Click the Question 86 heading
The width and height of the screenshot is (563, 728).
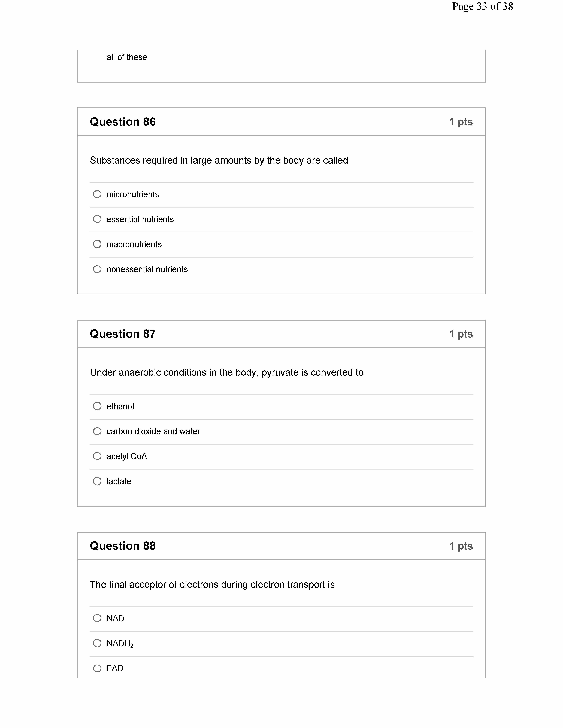(123, 122)
